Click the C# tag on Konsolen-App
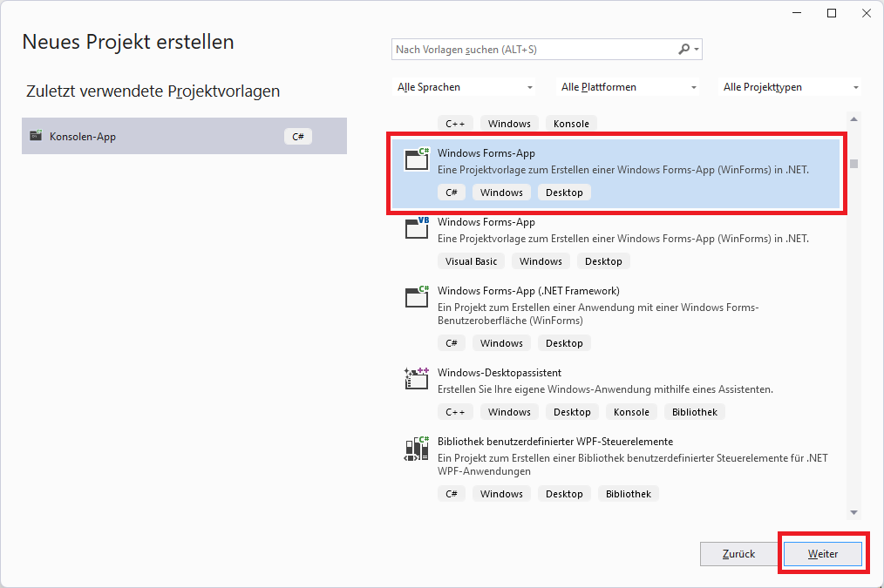The height and width of the screenshot is (588, 884). [298, 136]
